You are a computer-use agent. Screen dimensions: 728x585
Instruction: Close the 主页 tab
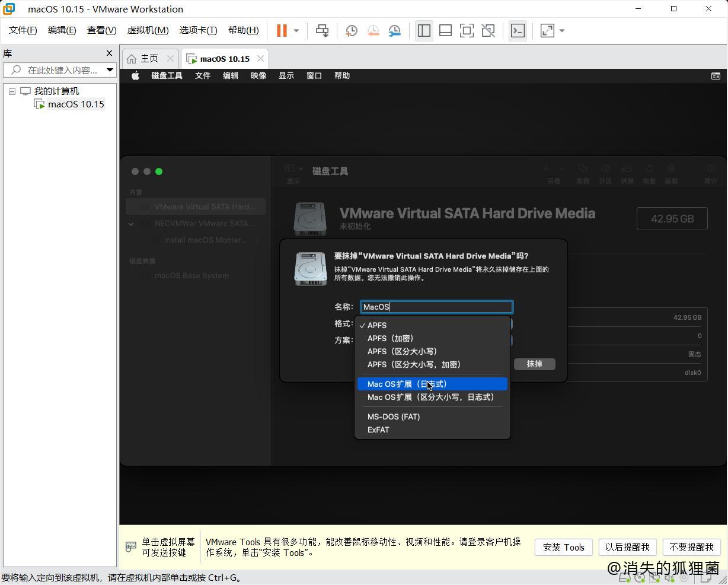(170, 58)
